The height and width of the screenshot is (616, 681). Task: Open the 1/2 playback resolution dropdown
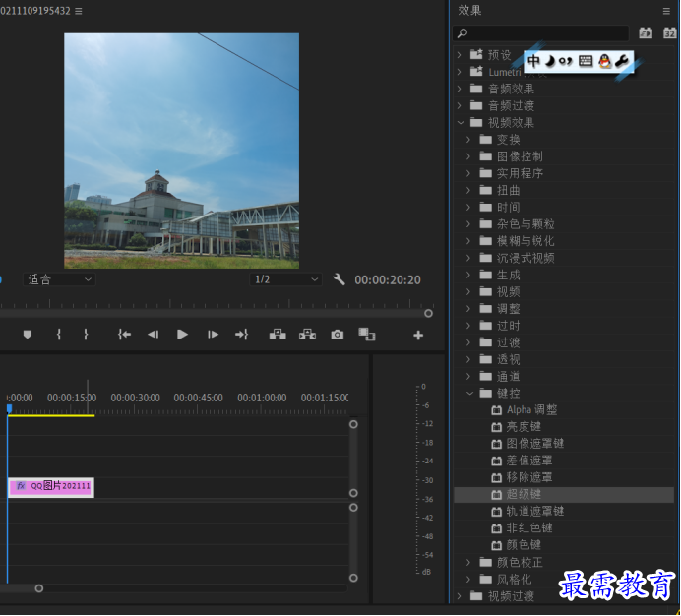pyautogui.click(x=285, y=279)
